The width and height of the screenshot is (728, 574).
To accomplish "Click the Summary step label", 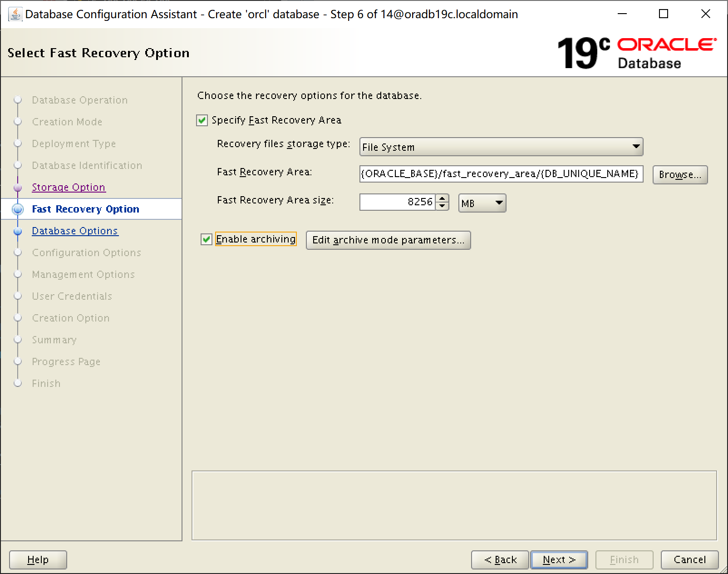I will pos(54,340).
